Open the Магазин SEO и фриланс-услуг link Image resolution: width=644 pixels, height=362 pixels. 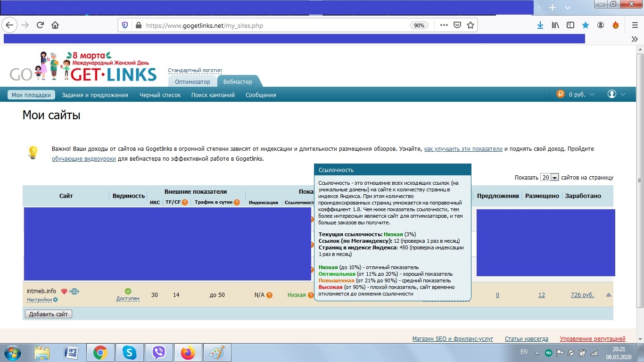pyautogui.click(x=453, y=339)
